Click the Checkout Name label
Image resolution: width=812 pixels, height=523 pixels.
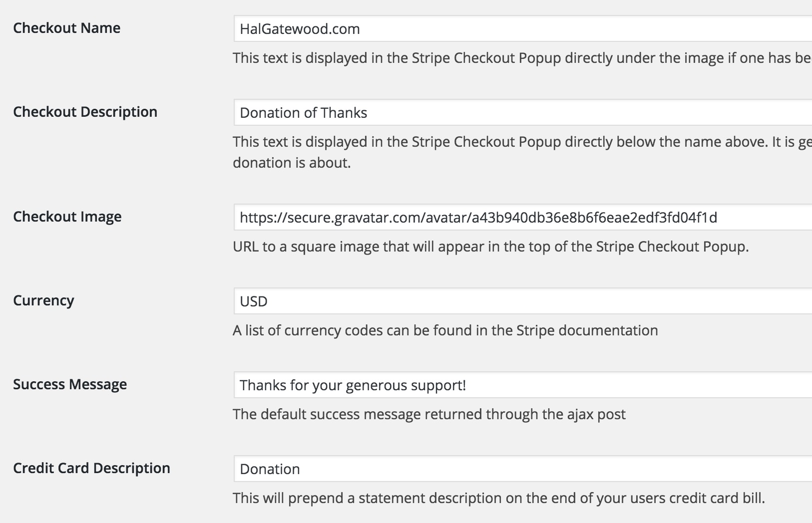click(66, 28)
